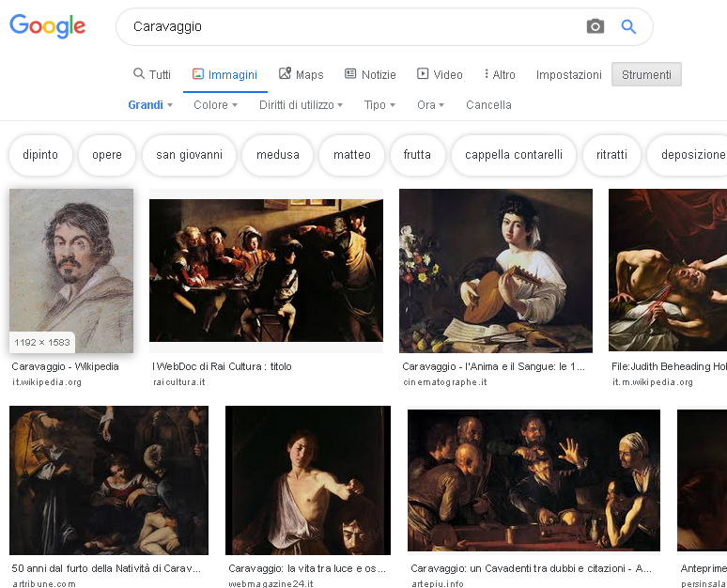Open the Natività painting thumbnail
This screenshot has width=727, height=588.
109,480
